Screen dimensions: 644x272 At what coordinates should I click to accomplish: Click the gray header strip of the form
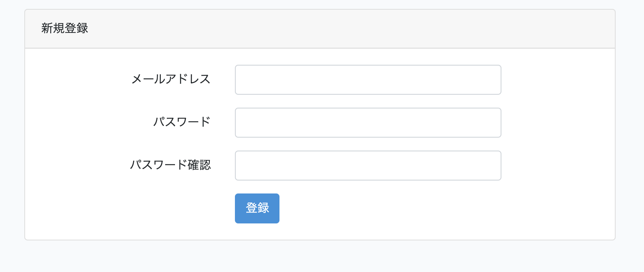[365, 28]
